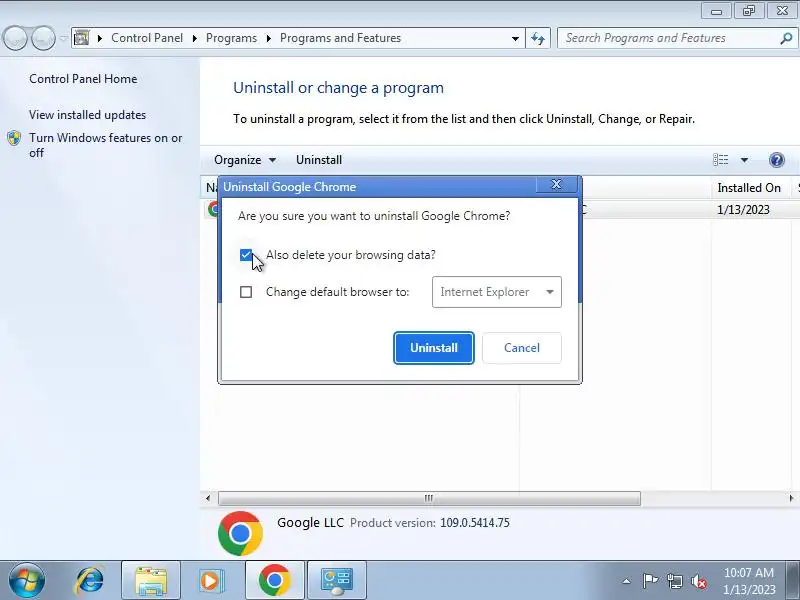This screenshot has height=600, width=800.
Task: Open the Organize menu
Action: (245, 160)
